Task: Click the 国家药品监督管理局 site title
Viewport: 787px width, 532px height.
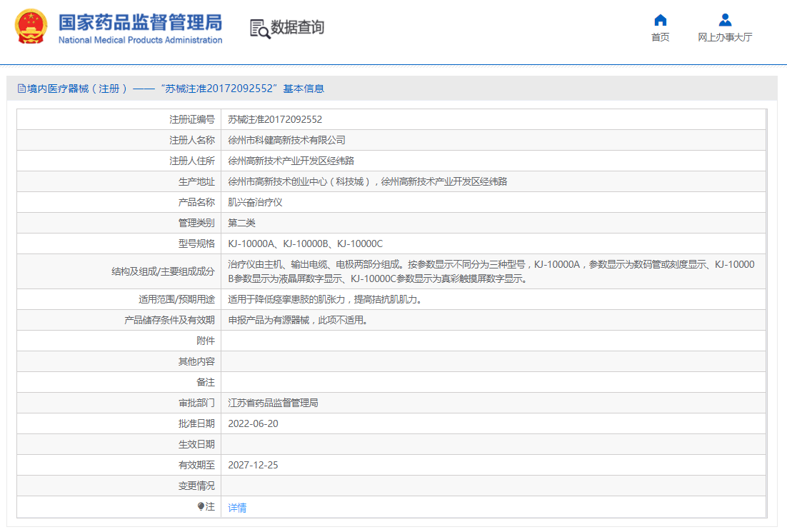Action: tap(140, 21)
